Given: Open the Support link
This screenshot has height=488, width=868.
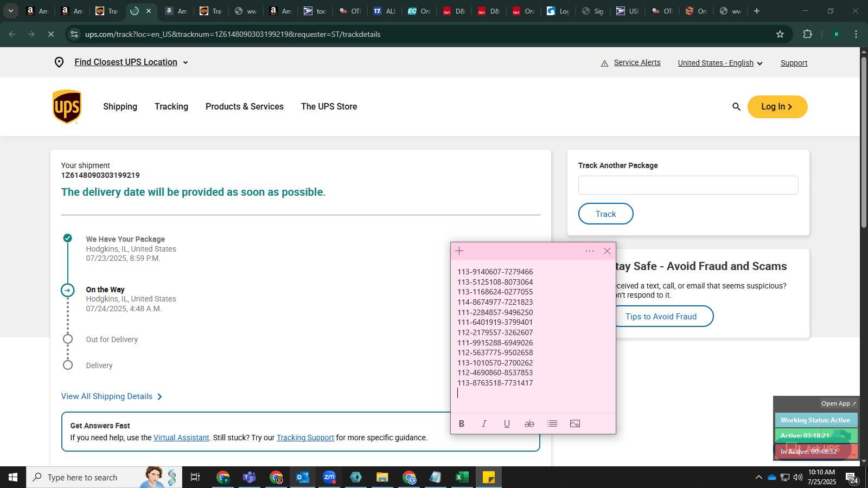Looking at the screenshot, I should [794, 63].
